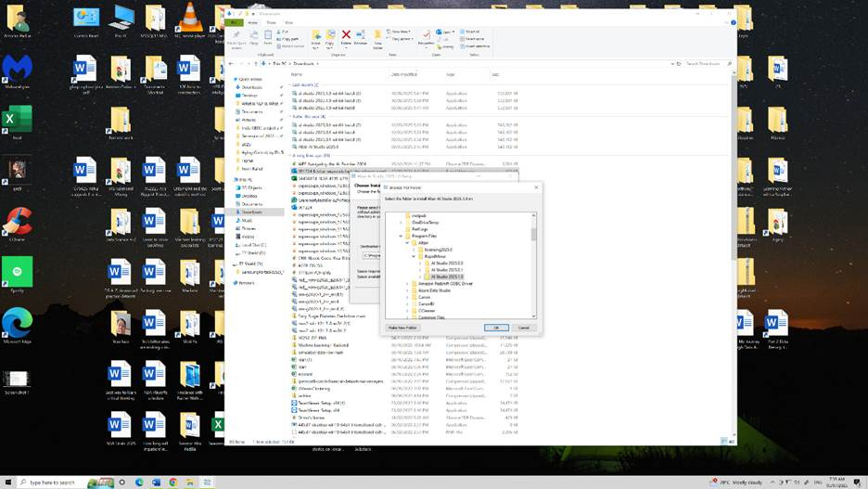The image size is (868, 489).
Task: Open Chrome from the taskbar
Action: (172, 483)
